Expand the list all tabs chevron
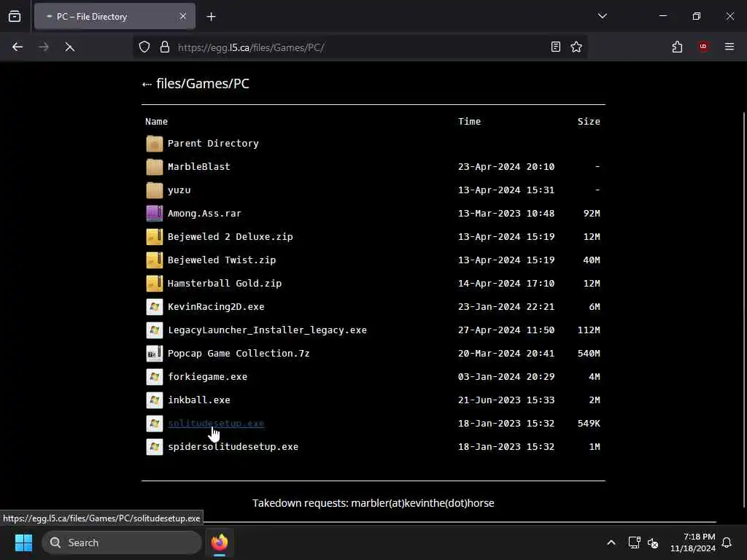747x560 pixels. 602,16
